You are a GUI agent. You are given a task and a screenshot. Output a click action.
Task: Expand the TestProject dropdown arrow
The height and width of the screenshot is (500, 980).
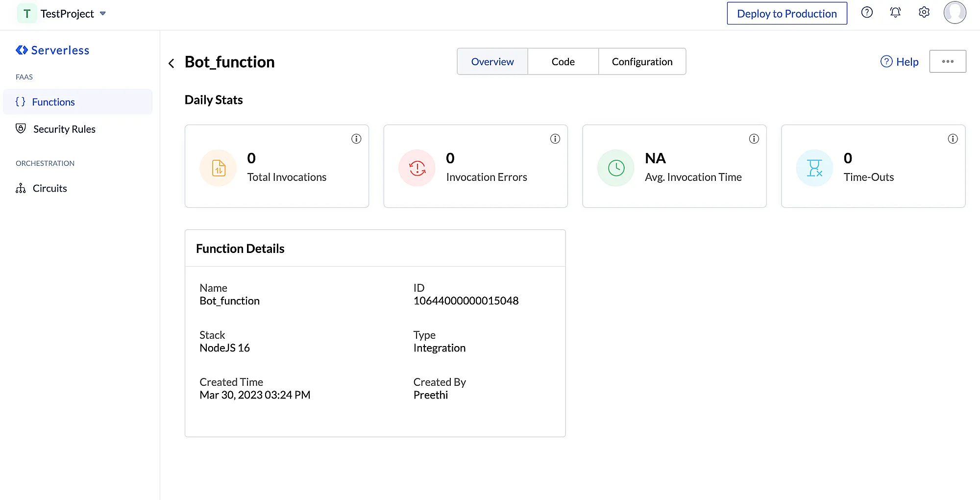pyautogui.click(x=103, y=14)
